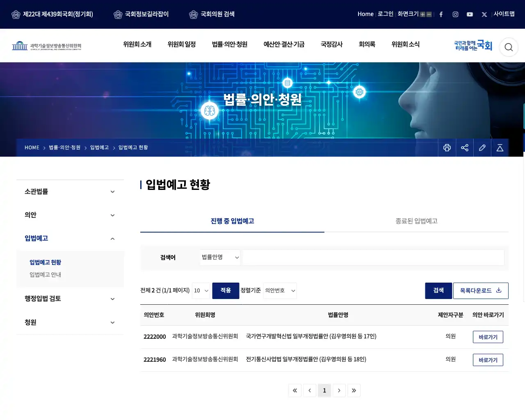Click the 사이트맵 link

point(504,14)
